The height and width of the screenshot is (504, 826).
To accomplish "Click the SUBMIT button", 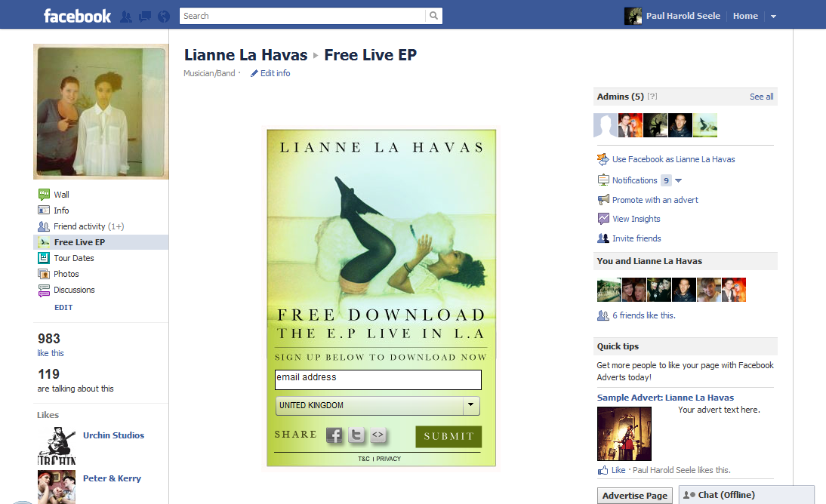I will point(448,437).
